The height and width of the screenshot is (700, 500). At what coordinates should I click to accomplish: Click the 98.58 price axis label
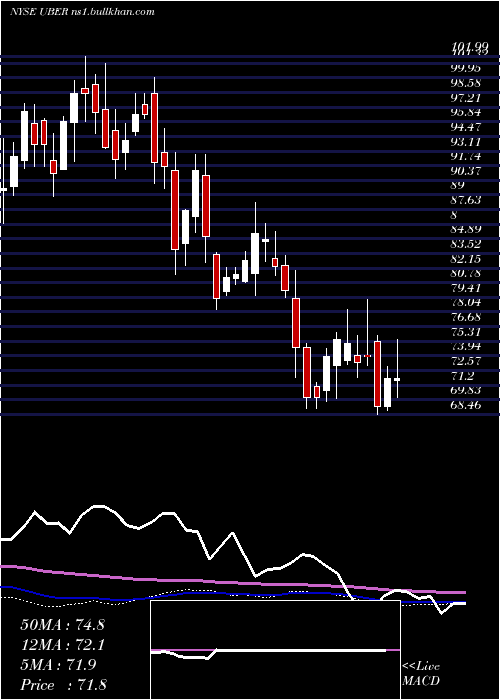(x=466, y=83)
